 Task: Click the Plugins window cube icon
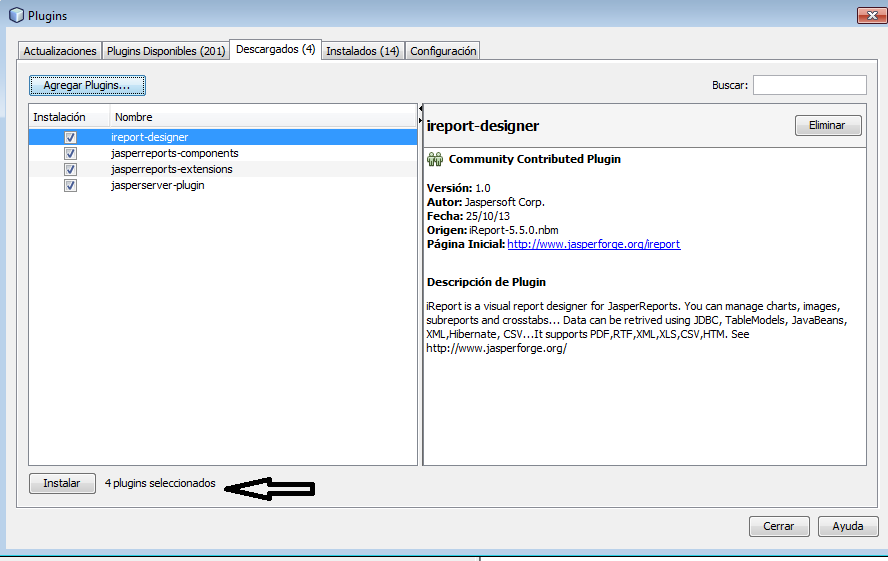[x=16, y=15]
